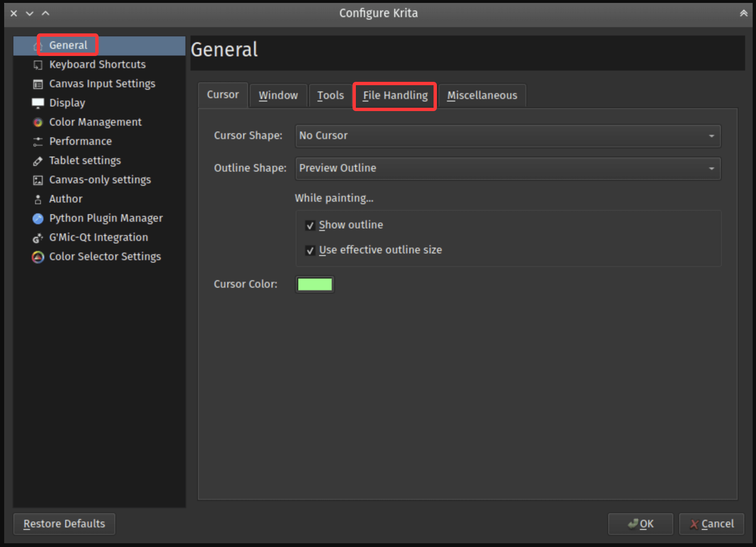Switch to the File Handling tab

(x=394, y=96)
